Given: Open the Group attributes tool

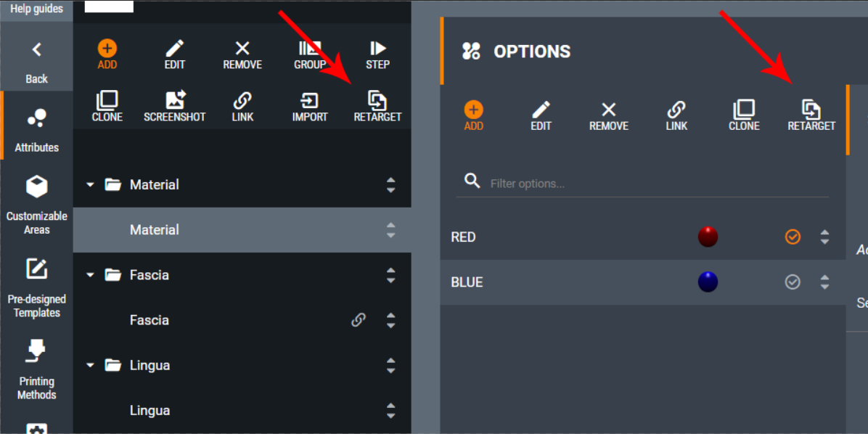Looking at the screenshot, I should coord(310,55).
